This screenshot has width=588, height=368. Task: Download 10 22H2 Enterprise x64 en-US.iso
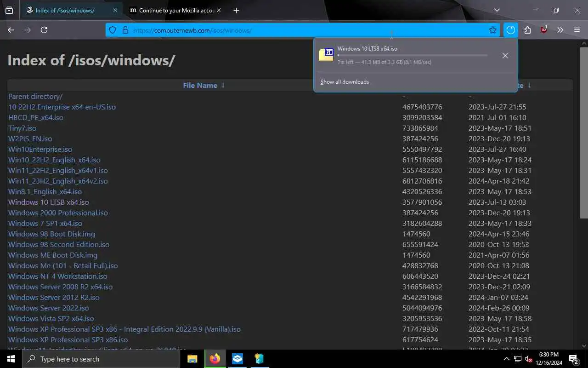tap(62, 107)
